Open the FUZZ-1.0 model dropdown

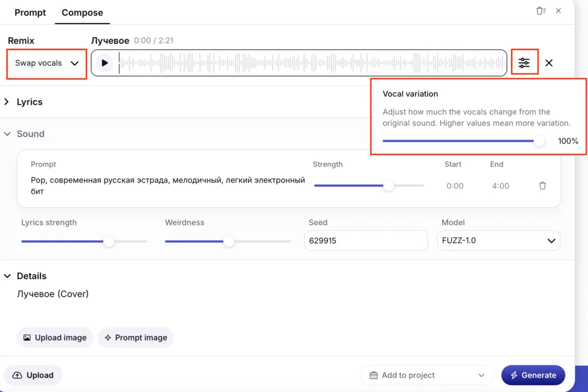(x=498, y=241)
